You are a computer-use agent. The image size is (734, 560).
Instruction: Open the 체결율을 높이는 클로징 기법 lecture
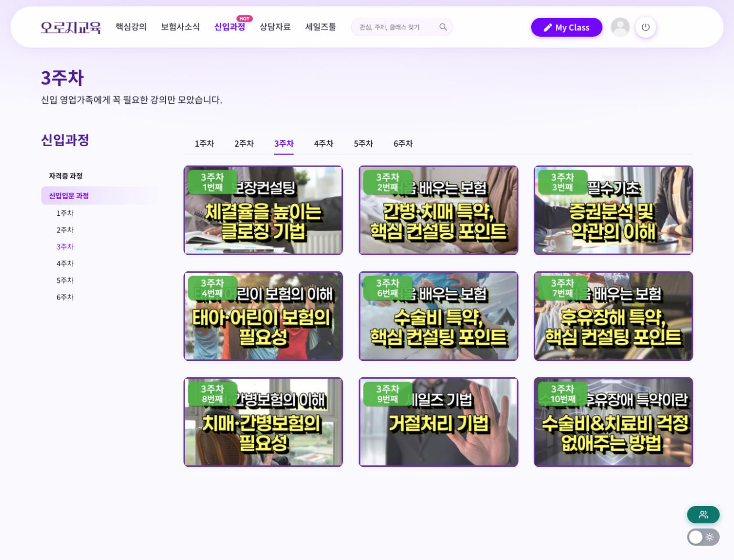263,211
